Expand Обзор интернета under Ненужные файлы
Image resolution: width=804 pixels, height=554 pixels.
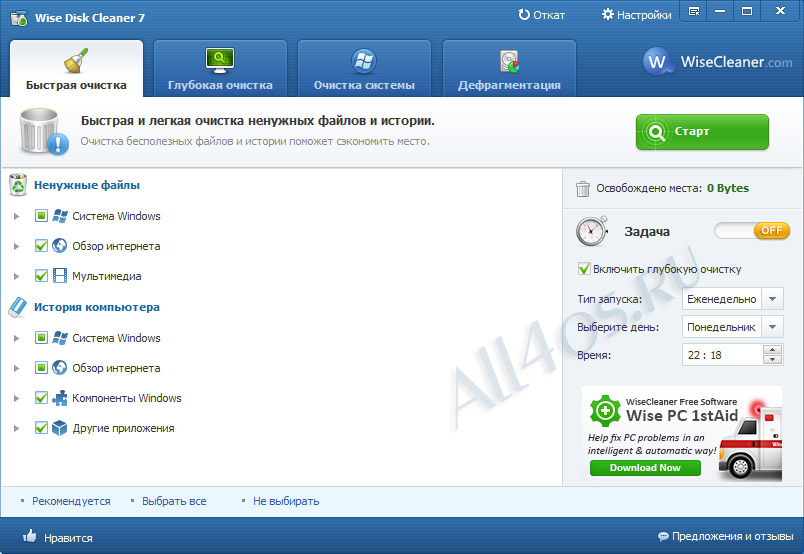pyautogui.click(x=16, y=246)
